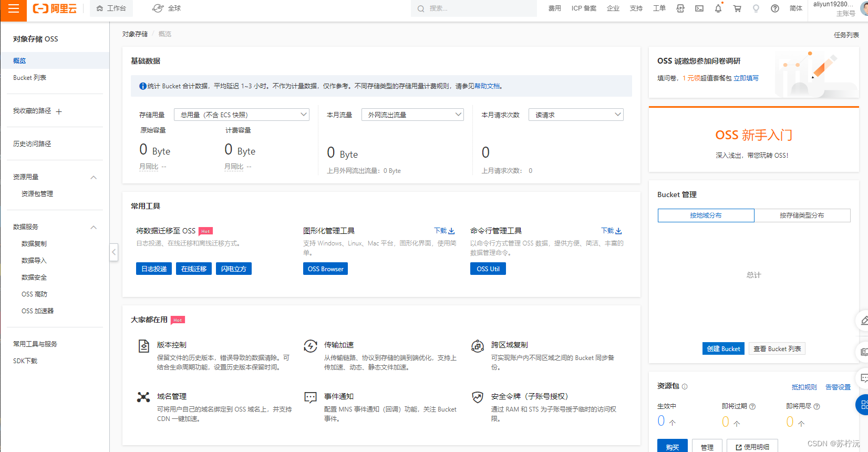Open the Cloud Shell terminal icon

[699, 8]
